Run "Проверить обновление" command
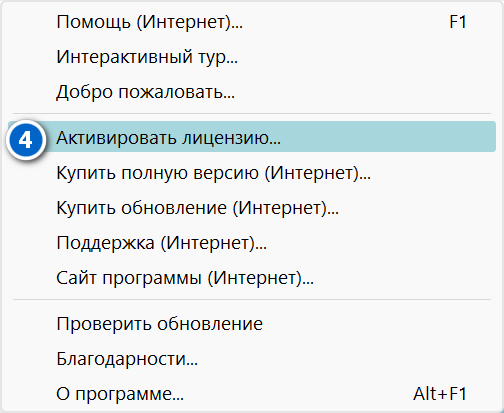The image size is (504, 413). pos(252,324)
